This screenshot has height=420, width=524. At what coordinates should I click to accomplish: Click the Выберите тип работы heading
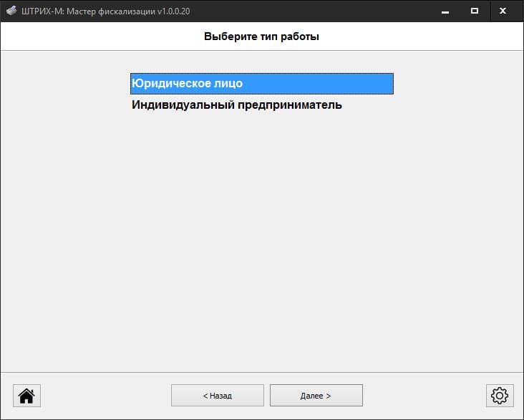261,36
